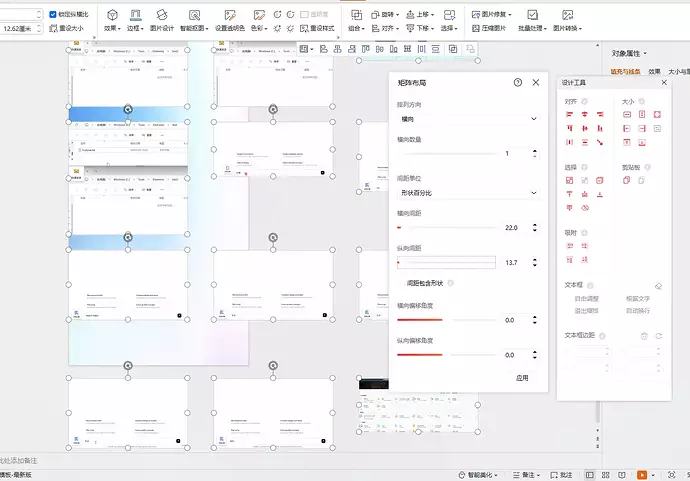This screenshot has width=690, height=481.
Task: Click the eraser icon beside 文本框
Action: pyautogui.click(x=658, y=287)
